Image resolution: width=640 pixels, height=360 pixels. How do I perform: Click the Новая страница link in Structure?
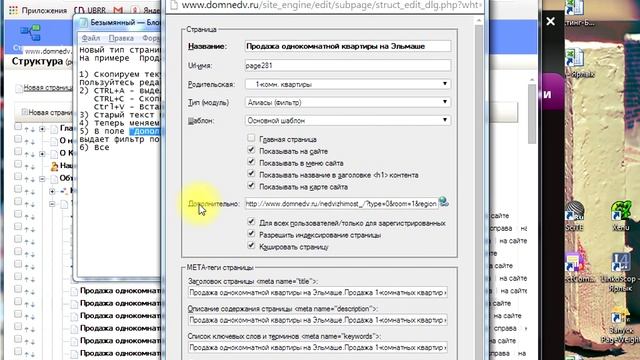tap(48, 88)
